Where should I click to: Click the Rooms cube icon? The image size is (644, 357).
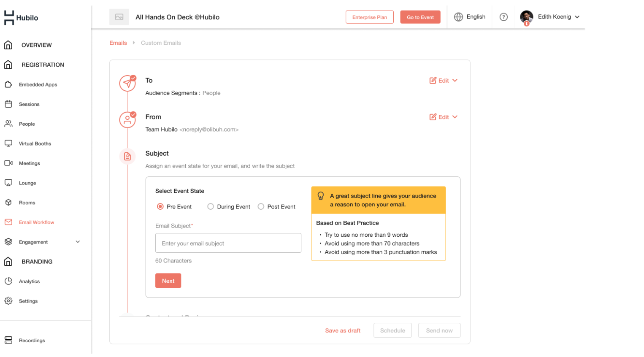[x=8, y=203]
